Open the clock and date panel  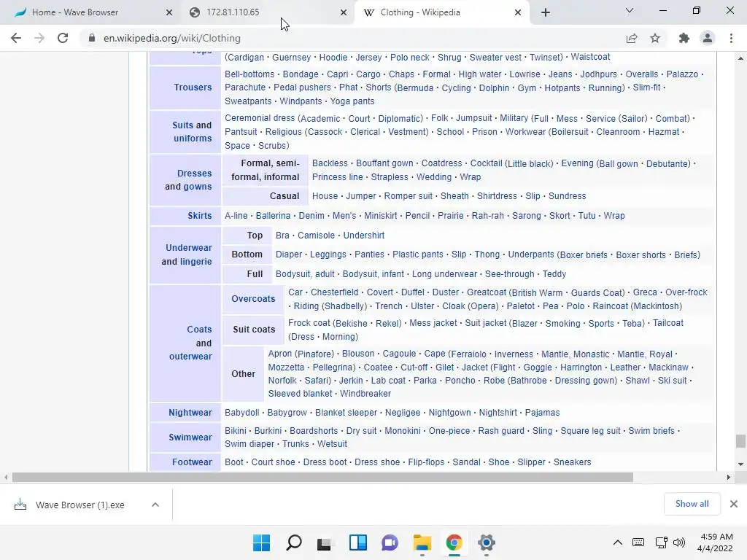(715, 542)
